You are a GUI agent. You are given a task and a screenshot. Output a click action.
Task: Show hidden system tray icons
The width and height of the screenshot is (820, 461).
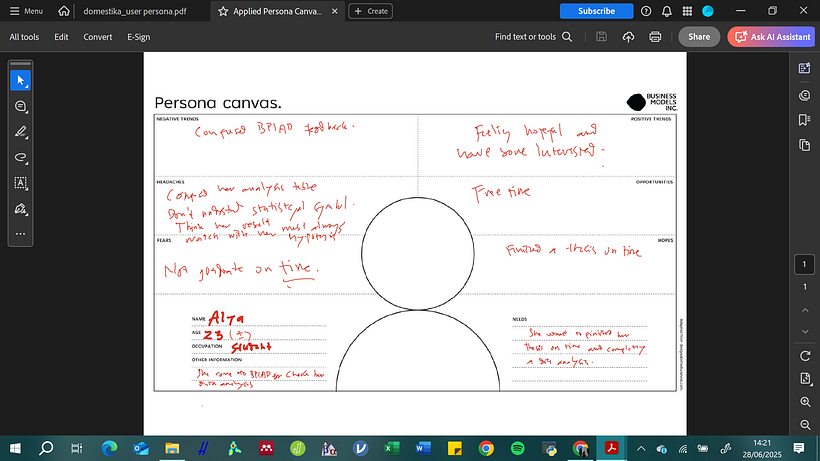[641, 448]
